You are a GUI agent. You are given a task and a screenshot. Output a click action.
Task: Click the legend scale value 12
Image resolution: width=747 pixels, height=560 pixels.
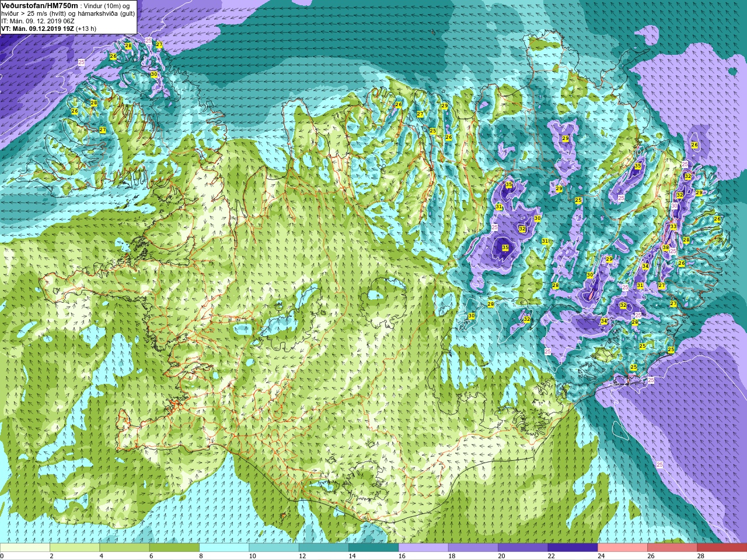(302, 556)
